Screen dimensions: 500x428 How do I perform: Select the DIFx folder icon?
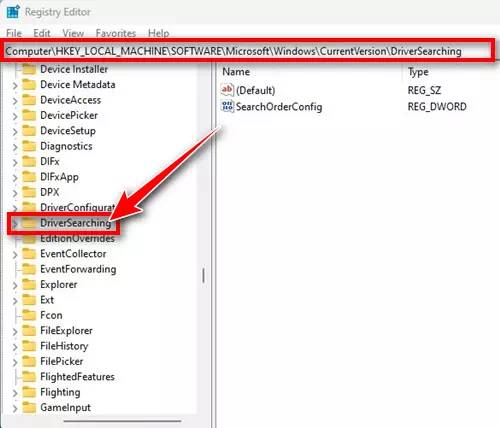(29, 161)
